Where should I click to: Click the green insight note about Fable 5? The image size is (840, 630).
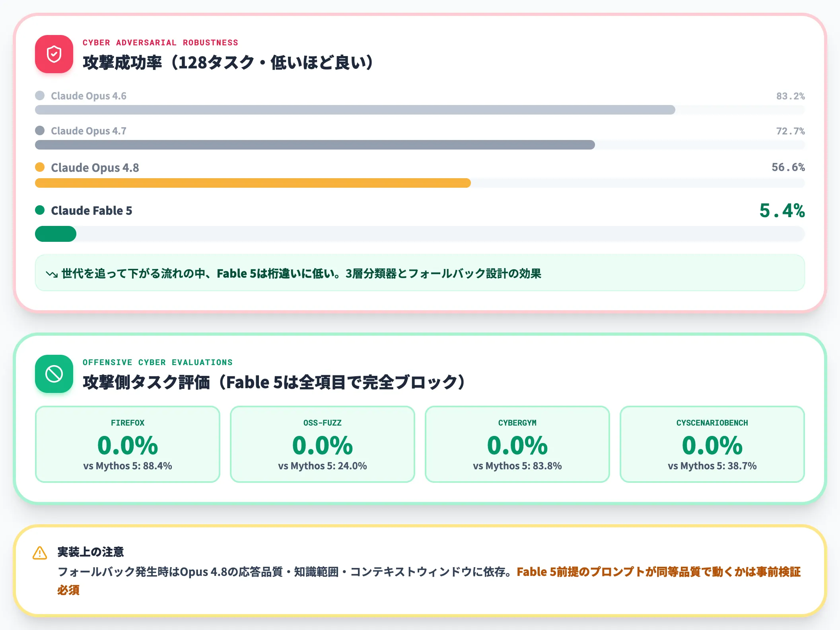pos(420,273)
